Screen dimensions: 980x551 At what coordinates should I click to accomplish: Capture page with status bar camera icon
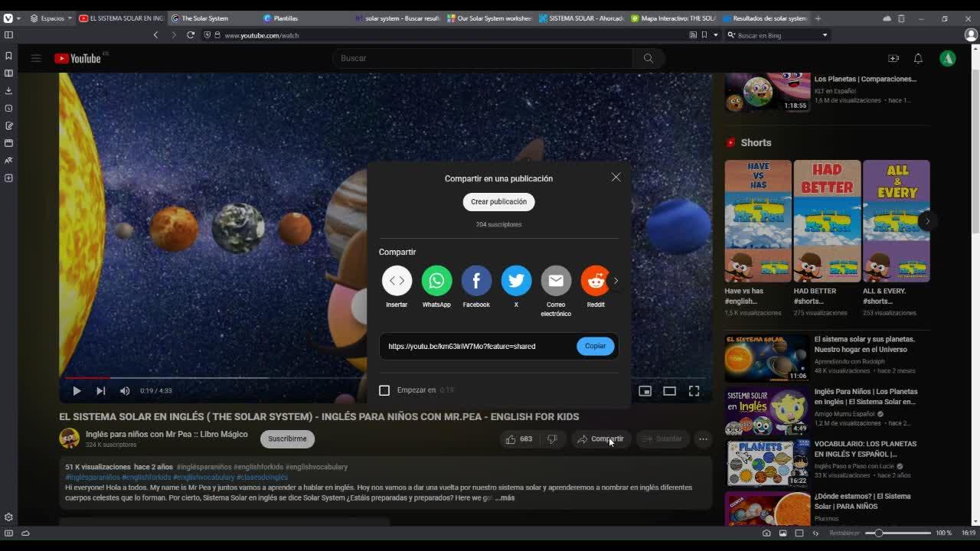[x=766, y=533]
